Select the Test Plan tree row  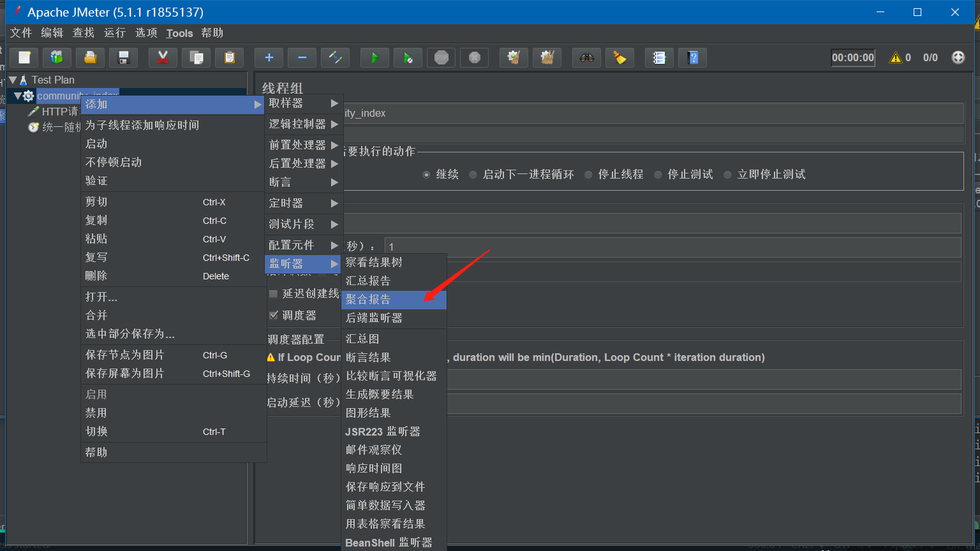[x=53, y=80]
